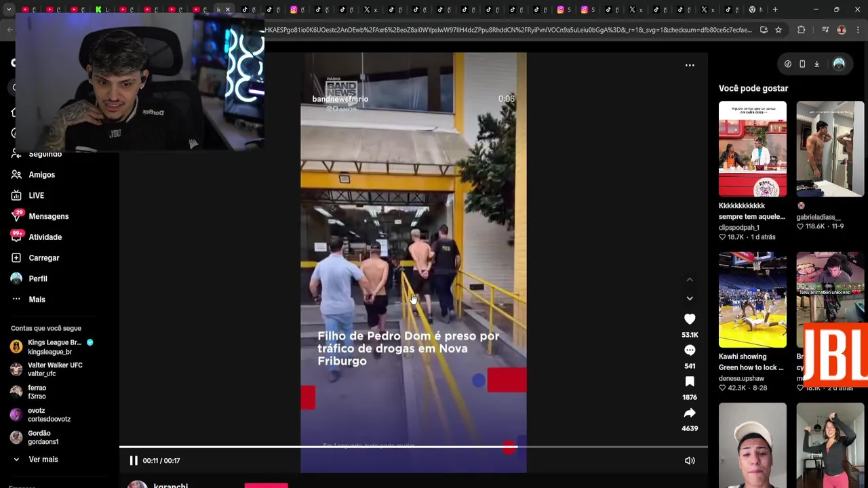Seek on the video progress bar
Image resolution: width=868 pixels, height=488 pixels.
pyautogui.click(x=414, y=447)
